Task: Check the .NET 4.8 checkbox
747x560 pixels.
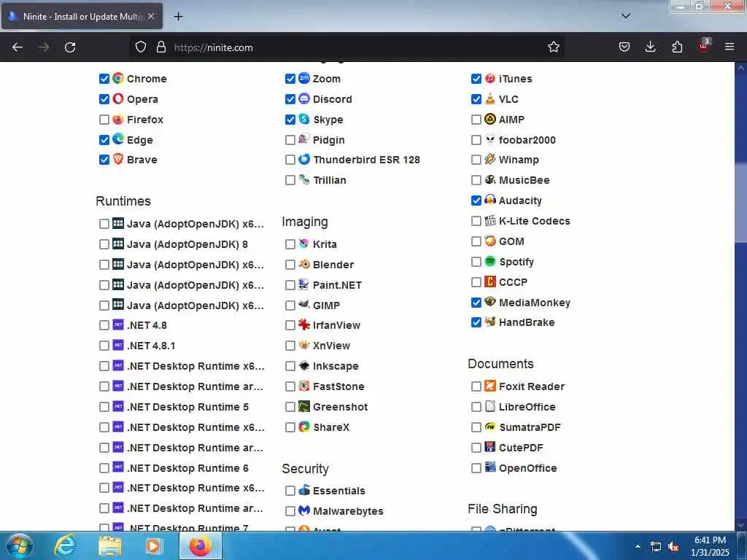Action: click(104, 325)
